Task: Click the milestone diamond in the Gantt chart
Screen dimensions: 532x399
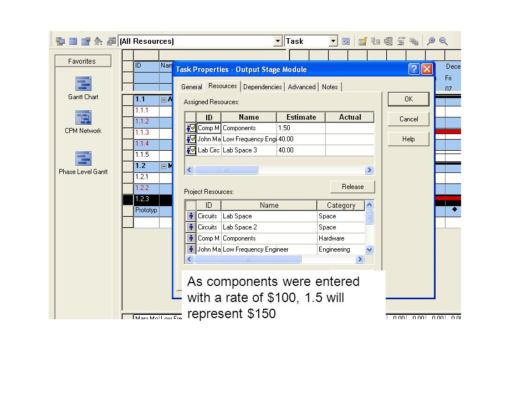Action: (454, 209)
